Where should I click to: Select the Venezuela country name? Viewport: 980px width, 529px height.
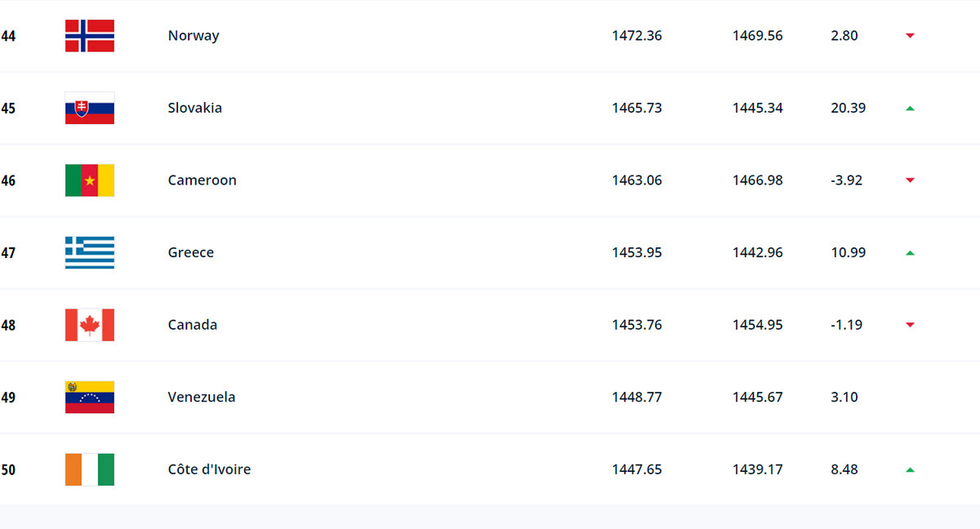coord(202,398)
